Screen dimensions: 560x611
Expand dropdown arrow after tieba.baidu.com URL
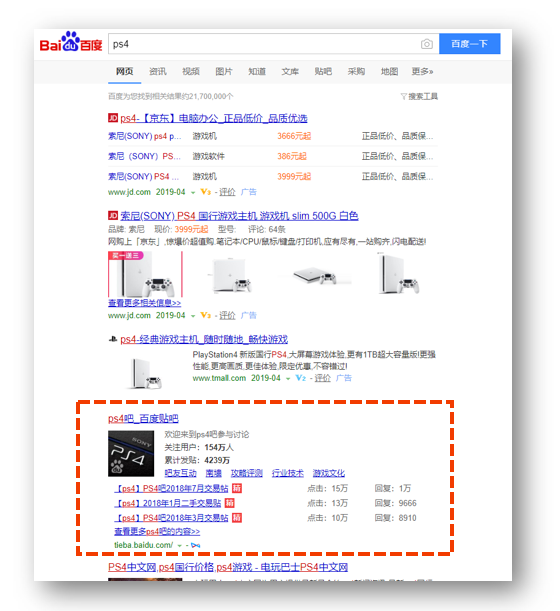point(179,546)
